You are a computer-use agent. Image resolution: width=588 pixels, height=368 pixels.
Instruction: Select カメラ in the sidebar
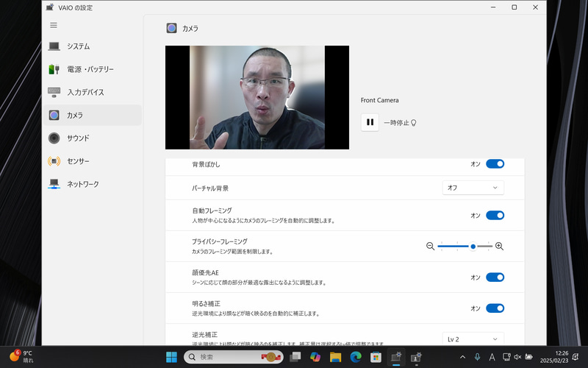pyautogui.click(x=93, y=115)
